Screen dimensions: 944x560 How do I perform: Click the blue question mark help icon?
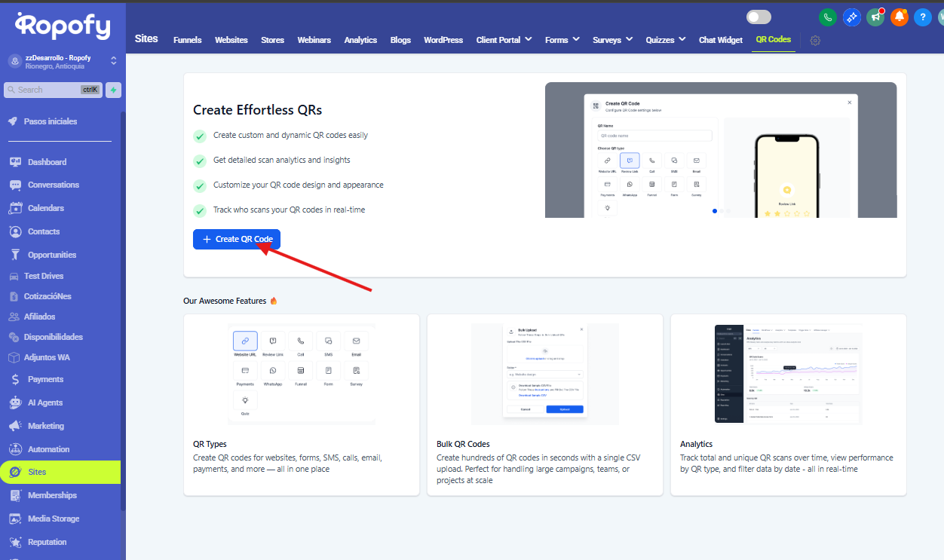click(922, 17)
